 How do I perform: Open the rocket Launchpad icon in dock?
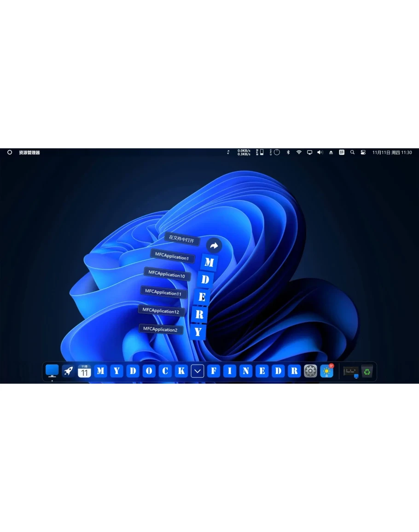68,371
